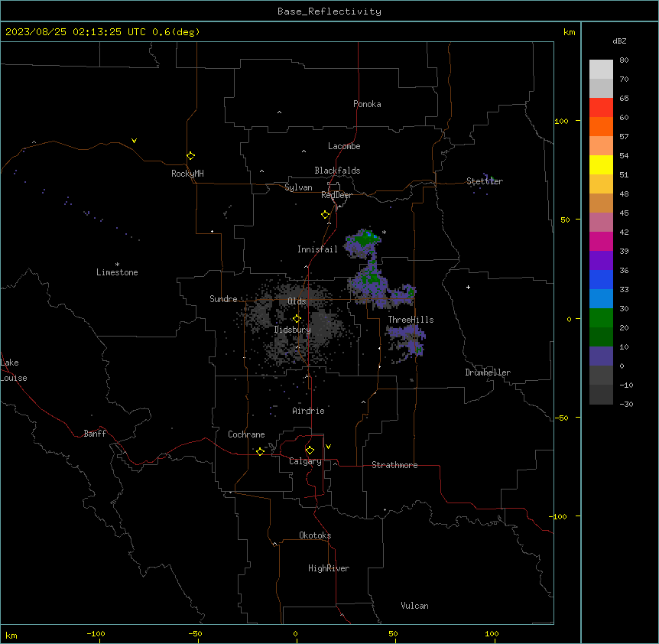
Task: Click the Lake Louise label
Action: click(x=14, y=370)
